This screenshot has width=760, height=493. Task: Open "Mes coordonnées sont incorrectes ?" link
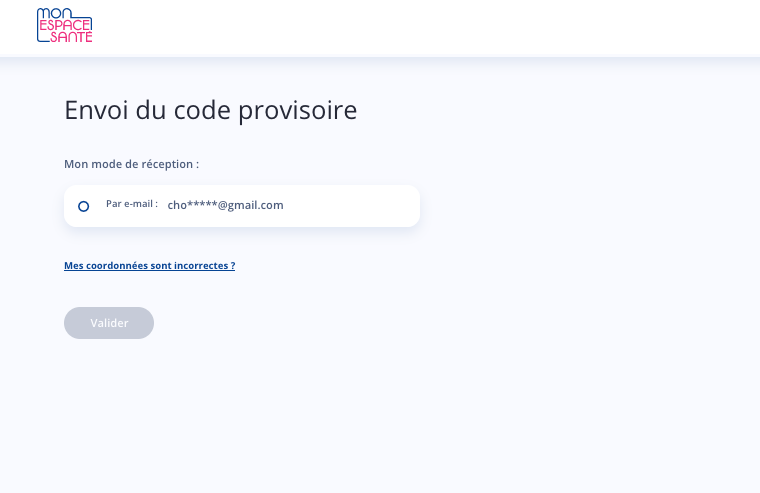[149, 266]
